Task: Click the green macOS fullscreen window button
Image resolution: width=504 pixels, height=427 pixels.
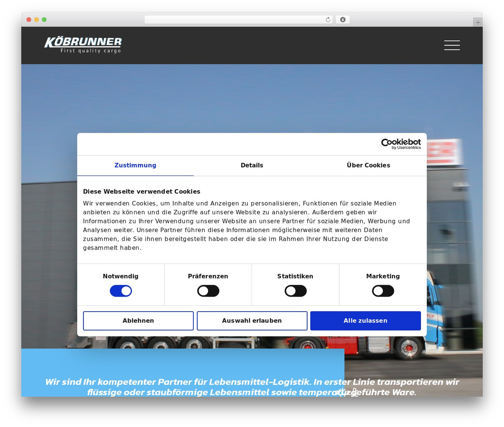Action: [44, 20]
